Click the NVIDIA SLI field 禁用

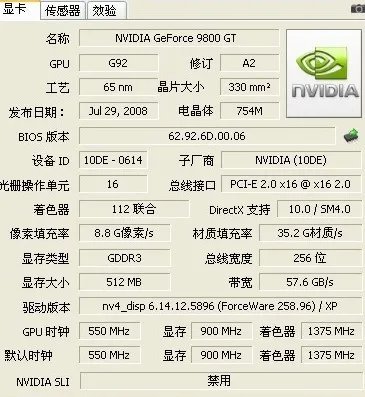point(221,380)
